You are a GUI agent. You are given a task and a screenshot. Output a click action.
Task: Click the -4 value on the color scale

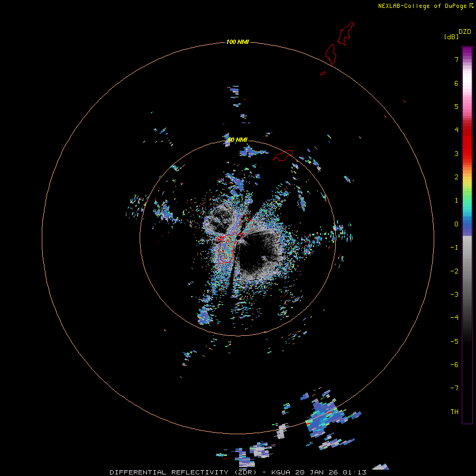click(454, 318)
